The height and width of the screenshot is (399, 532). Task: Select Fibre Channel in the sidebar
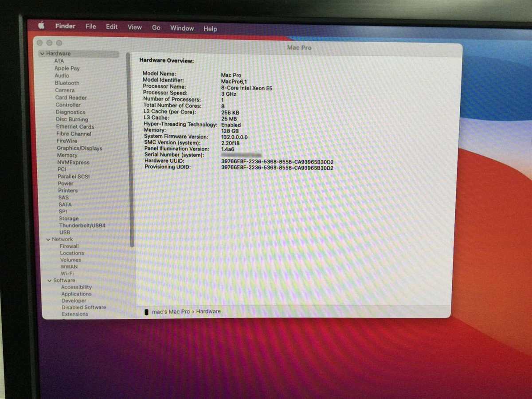coord(74,133)
